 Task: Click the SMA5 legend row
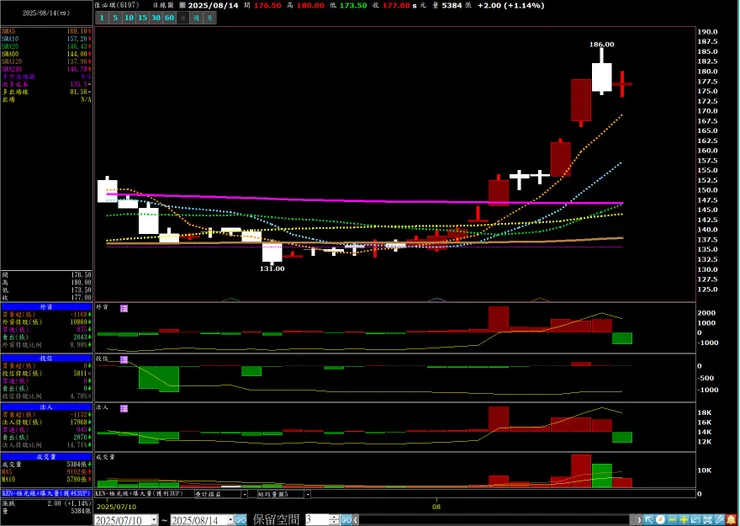(46, 31)
